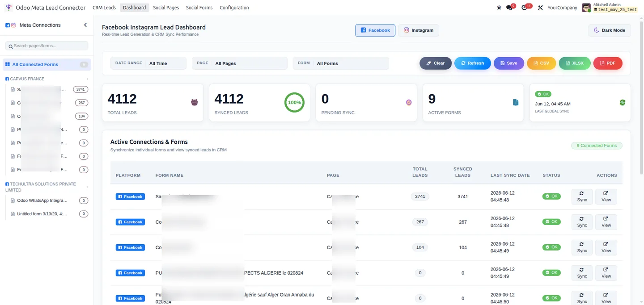Screen dimensions: 644x305
Task: Open the chat messages icon
Action: tap(510, 8)
